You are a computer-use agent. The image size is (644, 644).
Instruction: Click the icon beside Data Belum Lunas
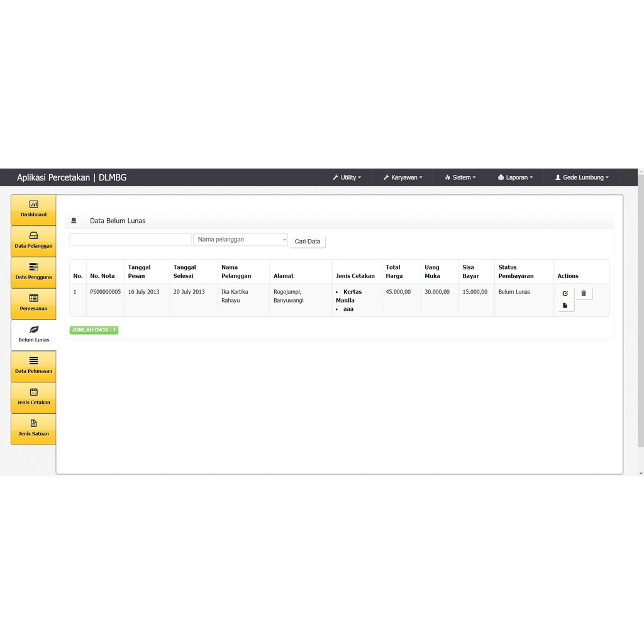coord(74,221)
